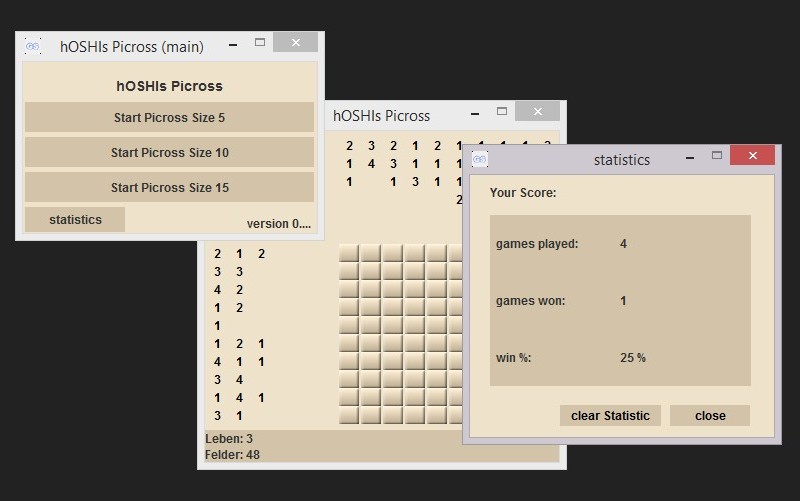The image size is (800, 501).
Task: Maximize the hOSHIs Picross game window
Action: tap(503, 112)
